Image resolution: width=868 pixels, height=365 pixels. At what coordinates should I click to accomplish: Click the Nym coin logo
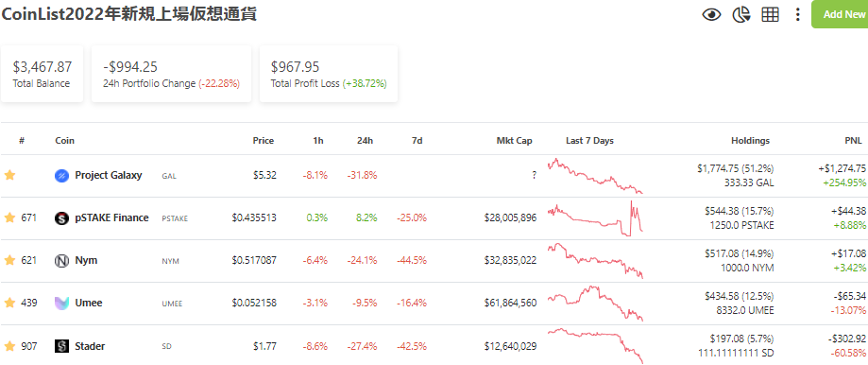point(61,261)
